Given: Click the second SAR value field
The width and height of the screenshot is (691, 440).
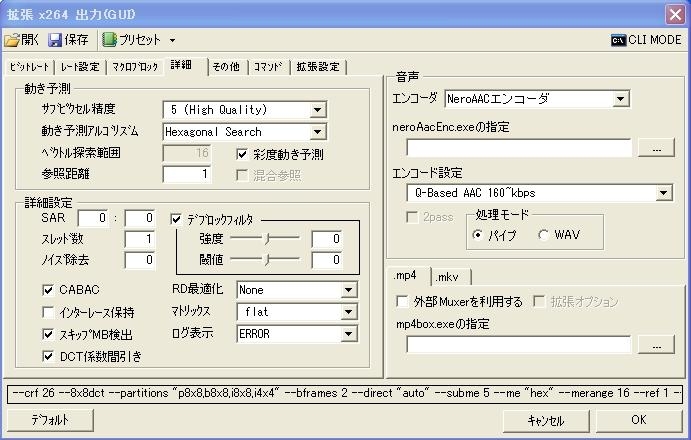Looking at the screenshot, I should pos(140,218).
